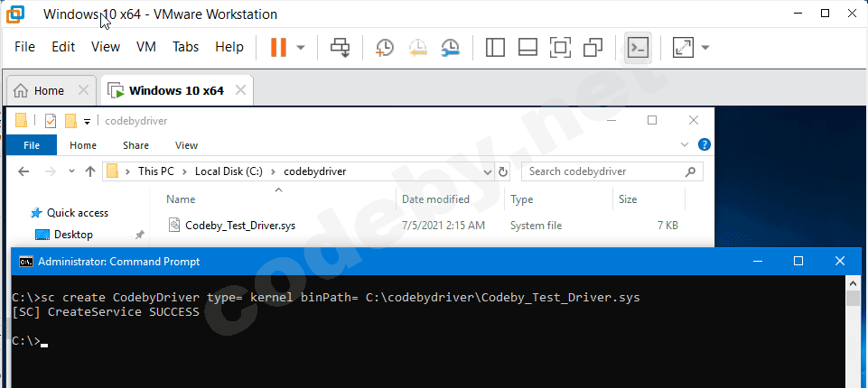Screen dimensions: 868x388
Task: Click codebydriver in the address breadcrumb
Action: point(315,171)
